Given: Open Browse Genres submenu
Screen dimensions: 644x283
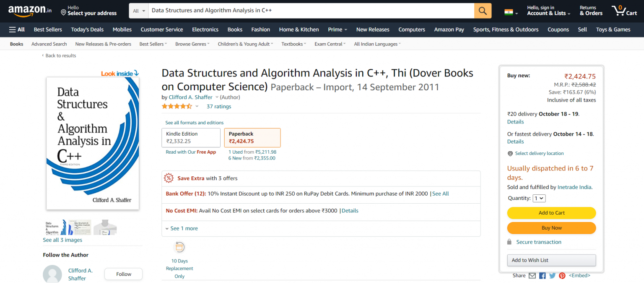Looking at the screenshot, I should coord(192,44).
